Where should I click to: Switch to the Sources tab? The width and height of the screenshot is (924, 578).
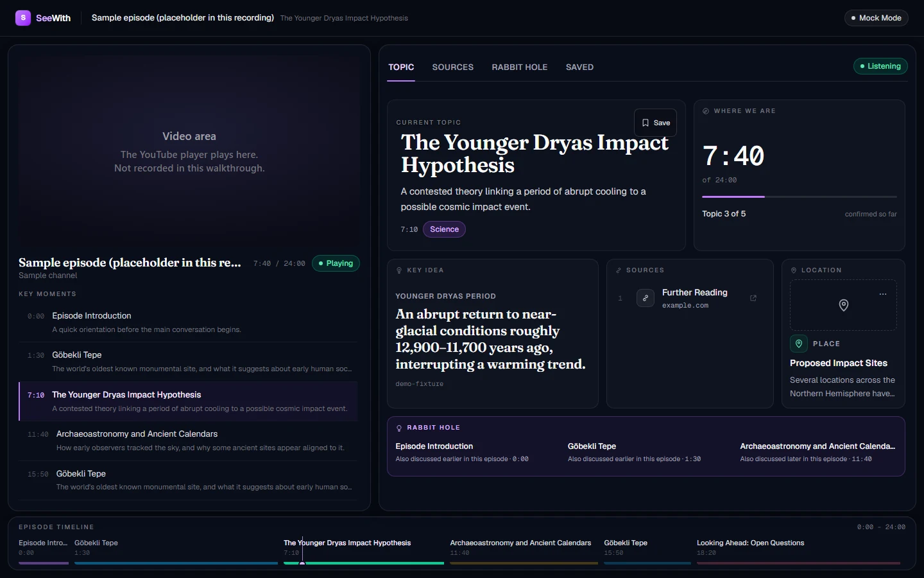(x=452, y=67)
